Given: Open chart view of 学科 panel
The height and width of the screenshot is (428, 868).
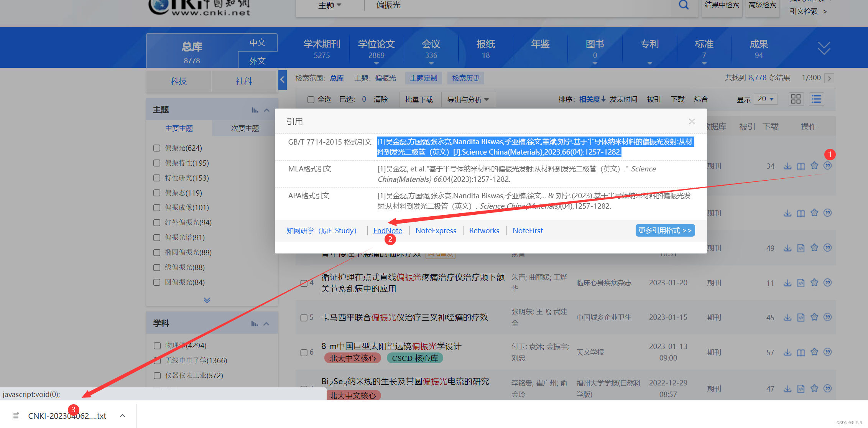Looking at the screenshot, I should [255, 324].
